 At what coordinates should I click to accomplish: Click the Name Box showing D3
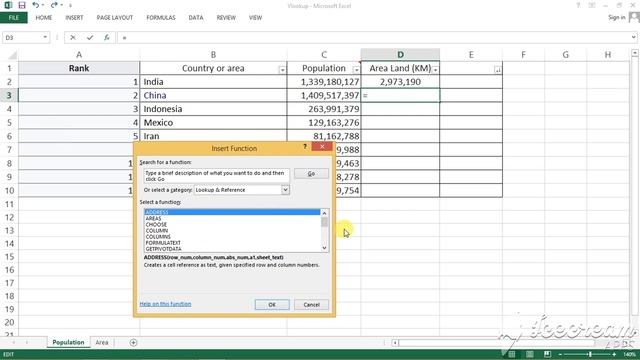point(22,38)
